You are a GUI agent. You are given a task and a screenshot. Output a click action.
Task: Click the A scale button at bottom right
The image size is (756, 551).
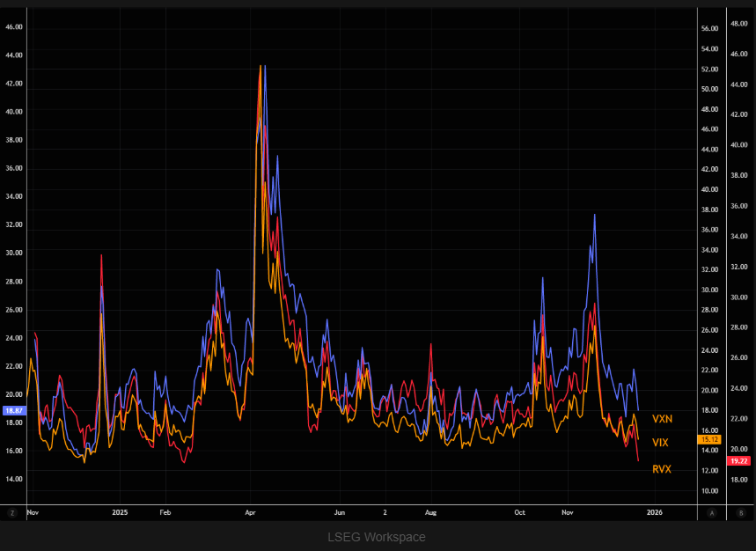711,511
